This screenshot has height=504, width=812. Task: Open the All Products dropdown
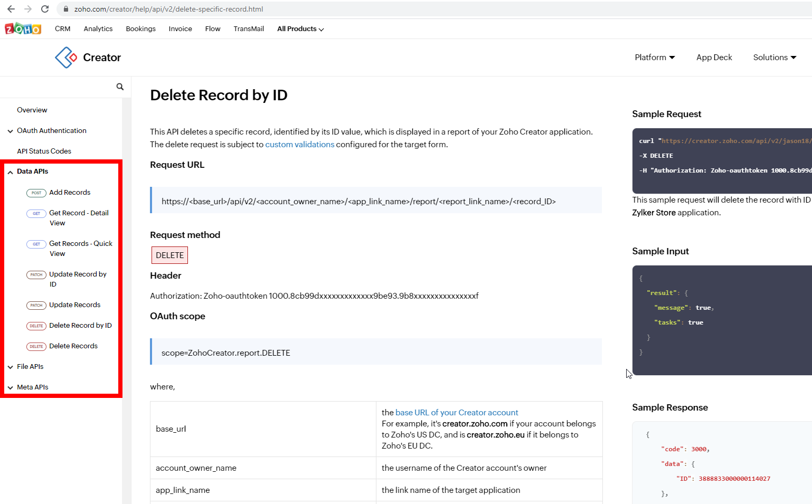pyautogui.click(x=300, y=29)
